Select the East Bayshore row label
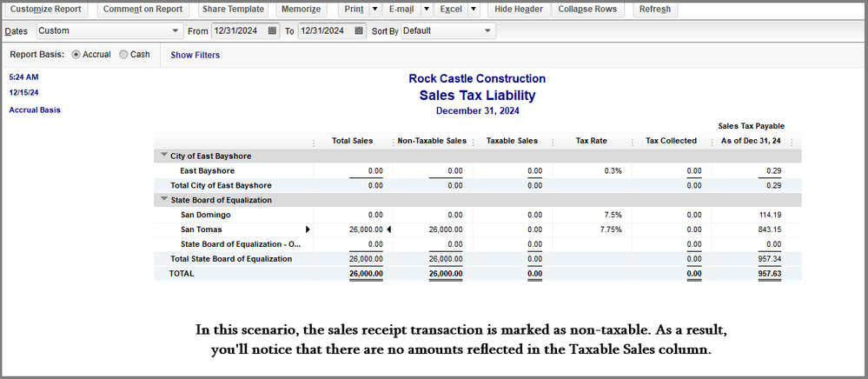The height and width of the screenshot is (379, 868). [207, 170]
